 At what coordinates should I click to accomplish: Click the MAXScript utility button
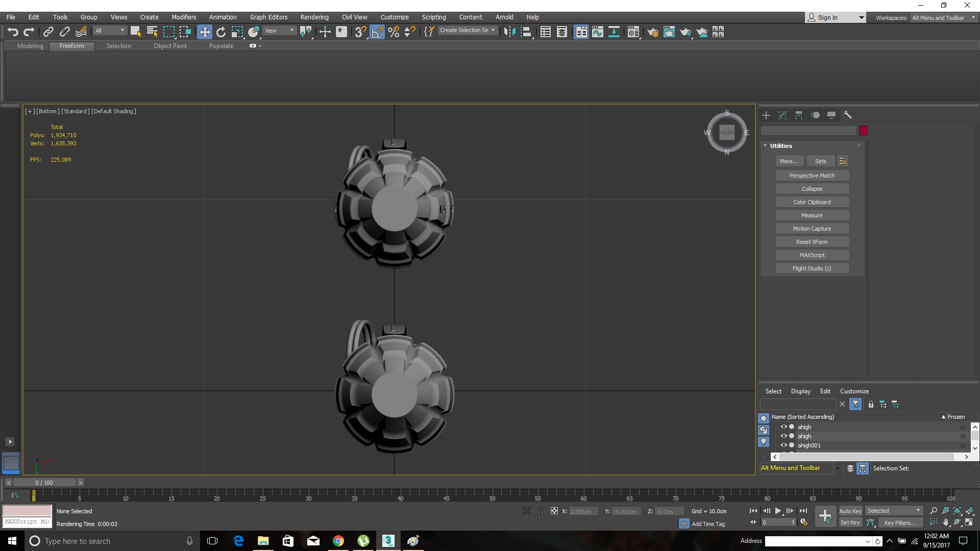pos(812,255)
